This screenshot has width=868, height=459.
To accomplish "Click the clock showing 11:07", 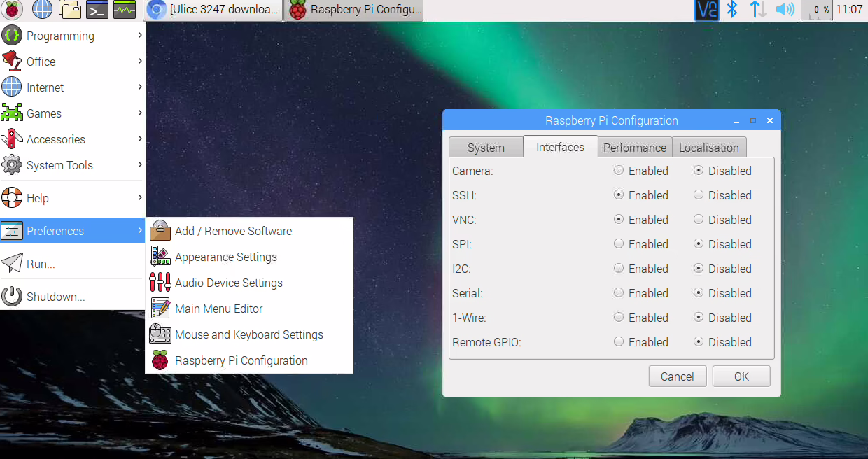I will pyautogui.click(x=849, y=10).
